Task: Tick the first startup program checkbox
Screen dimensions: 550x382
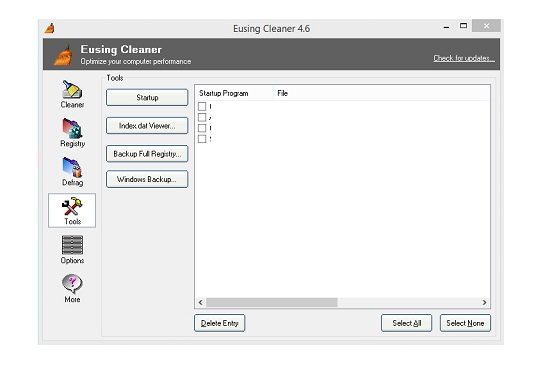Action: coord(202,106)
